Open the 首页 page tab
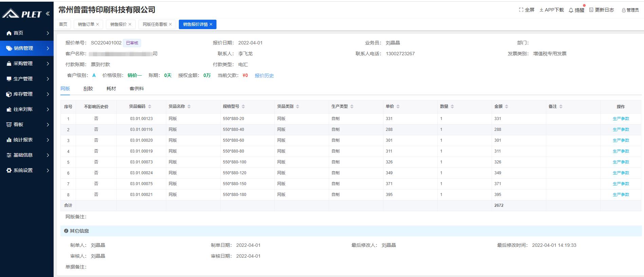The width and height of the screenshot is (644, 277). click(x=63, y=24)
